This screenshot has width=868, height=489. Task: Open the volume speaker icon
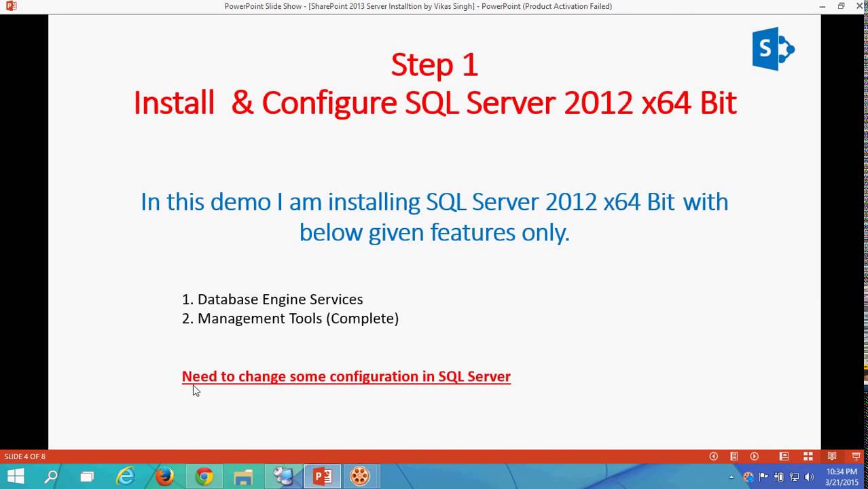click(809, 477)
